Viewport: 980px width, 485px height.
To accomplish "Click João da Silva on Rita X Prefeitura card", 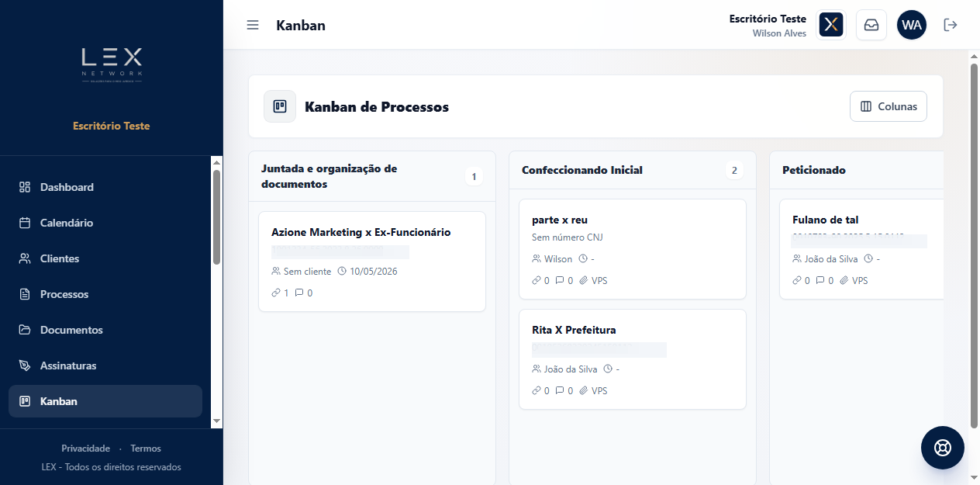I will [x=571, y=369].
